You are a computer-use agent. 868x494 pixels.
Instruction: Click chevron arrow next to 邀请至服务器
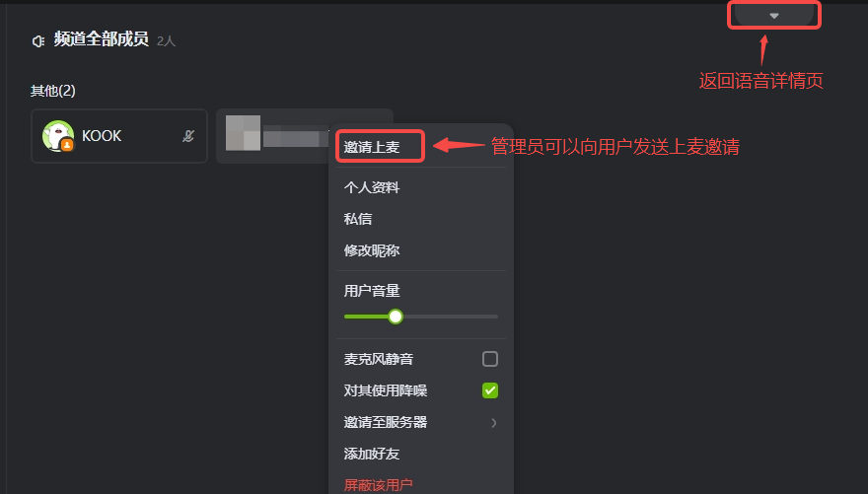coord(494,423)
